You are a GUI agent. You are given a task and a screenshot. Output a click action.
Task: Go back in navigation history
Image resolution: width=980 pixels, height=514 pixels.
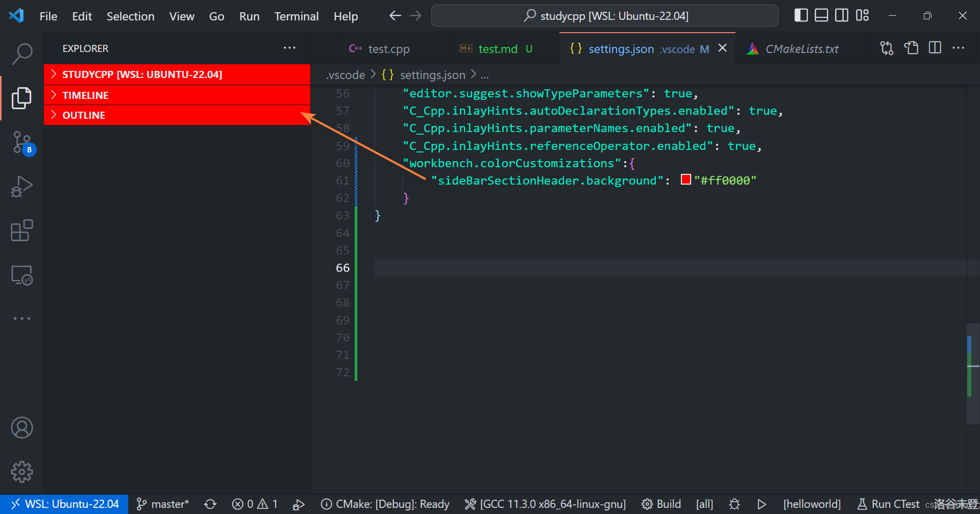click(395, 16)
